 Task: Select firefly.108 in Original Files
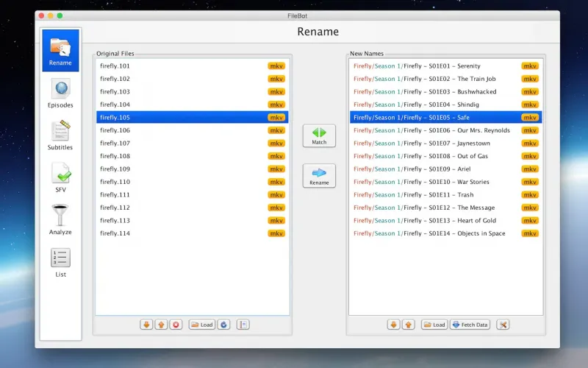[x=193, y=156]
